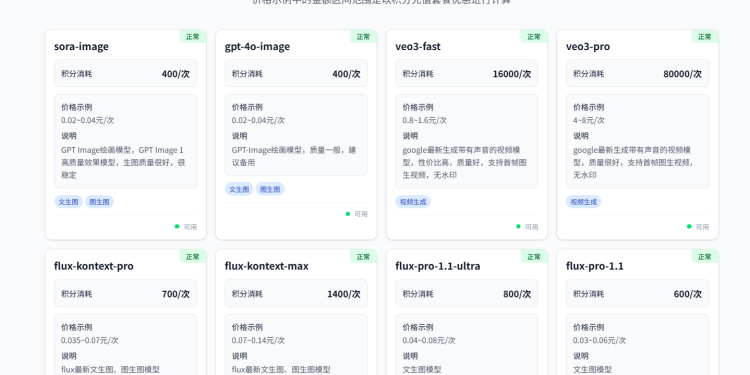This screenshot has width=750, height=375.
Task: Click the 1400/次 cost value
Action: (344, 294)
